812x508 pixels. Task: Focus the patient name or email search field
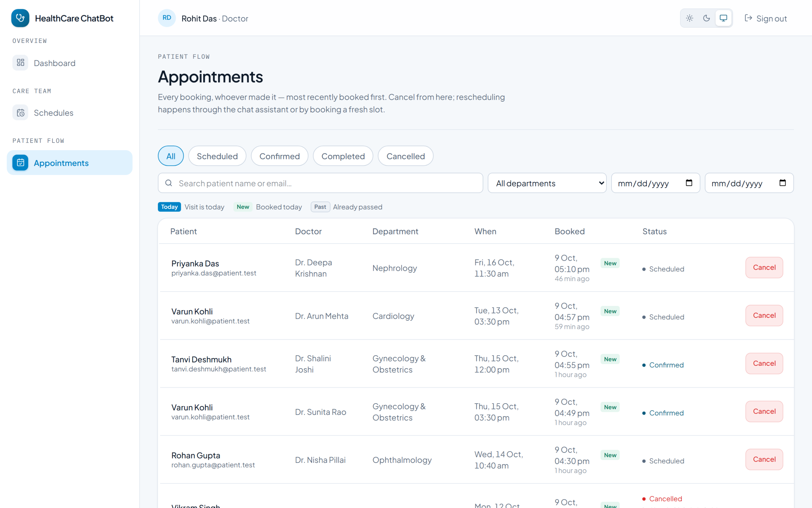pos(320,183)
